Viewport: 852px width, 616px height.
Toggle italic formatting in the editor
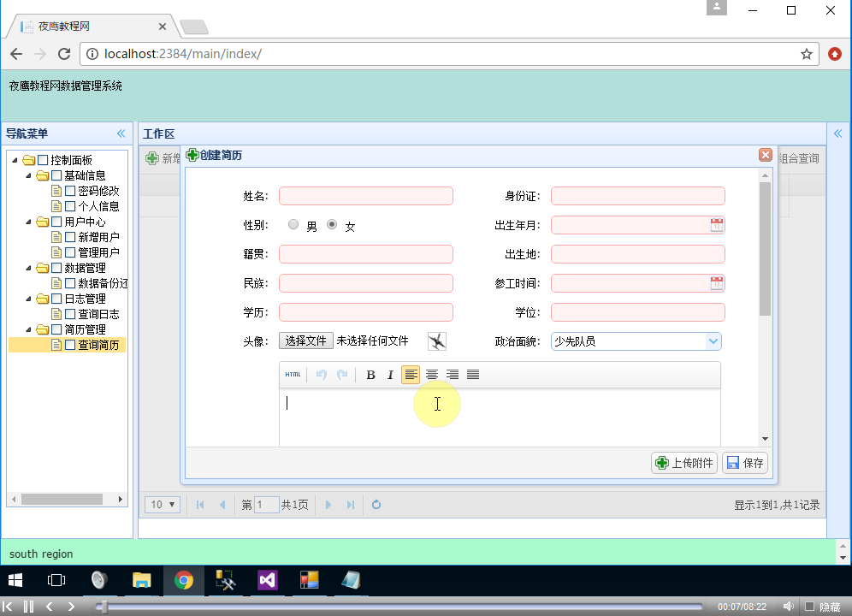390,375
